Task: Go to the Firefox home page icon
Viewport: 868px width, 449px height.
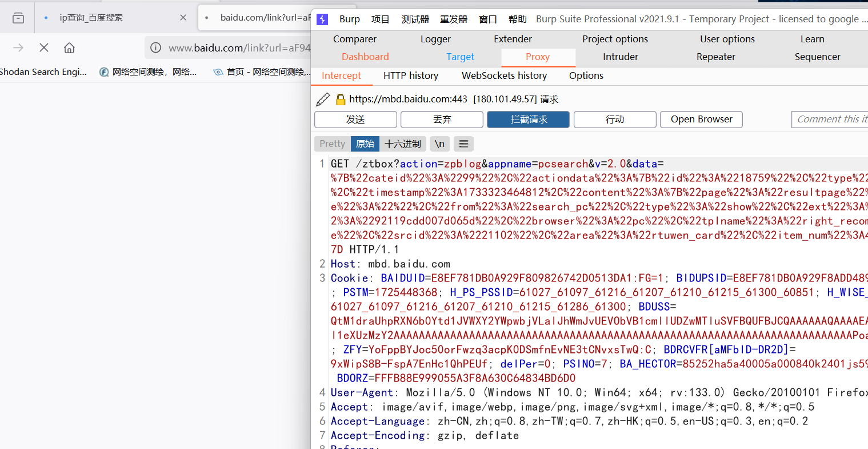Action: pos(69,48)
